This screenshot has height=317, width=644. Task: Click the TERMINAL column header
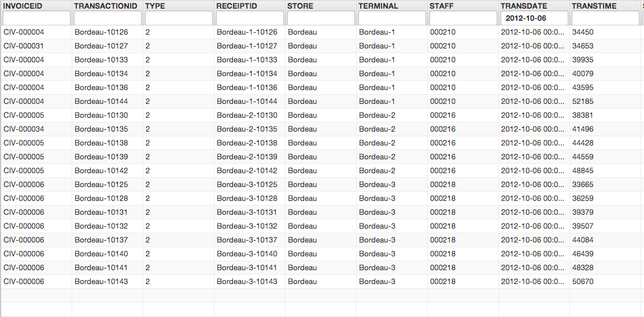[x=378, y=6]
